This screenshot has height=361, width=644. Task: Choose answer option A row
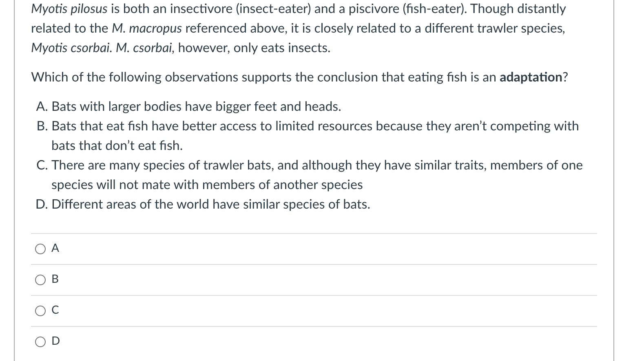click(285, 249)
